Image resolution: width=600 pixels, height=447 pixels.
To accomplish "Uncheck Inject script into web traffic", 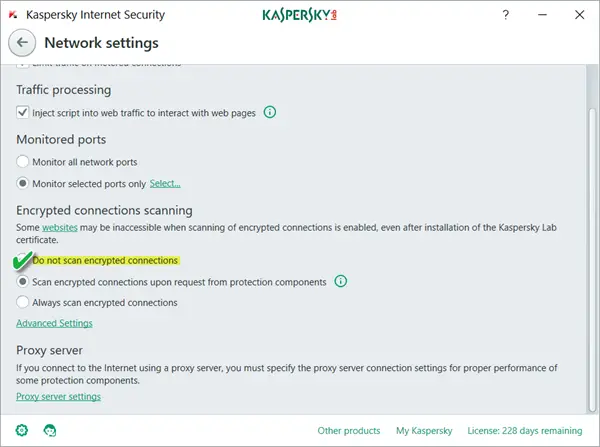I will point(23,113).
